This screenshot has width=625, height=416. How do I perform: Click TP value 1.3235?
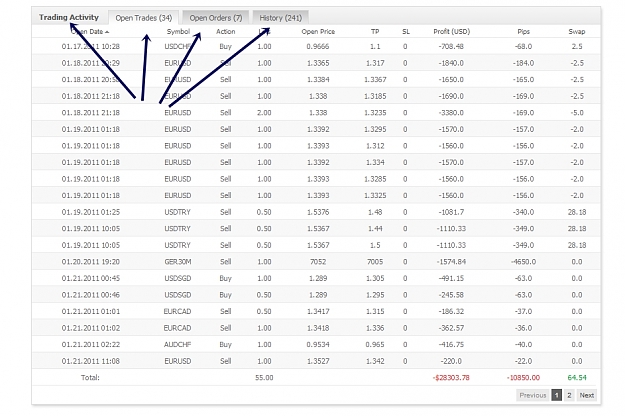point(375,113)
